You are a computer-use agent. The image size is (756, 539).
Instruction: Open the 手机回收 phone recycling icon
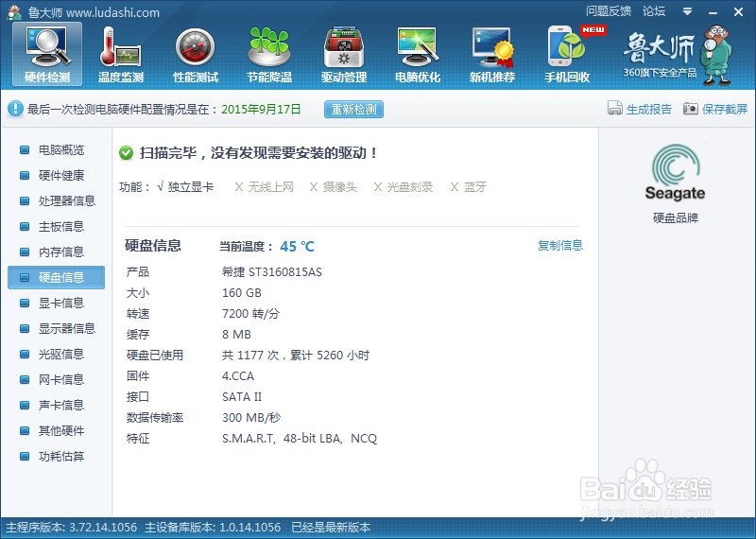(x=568, y=54)
